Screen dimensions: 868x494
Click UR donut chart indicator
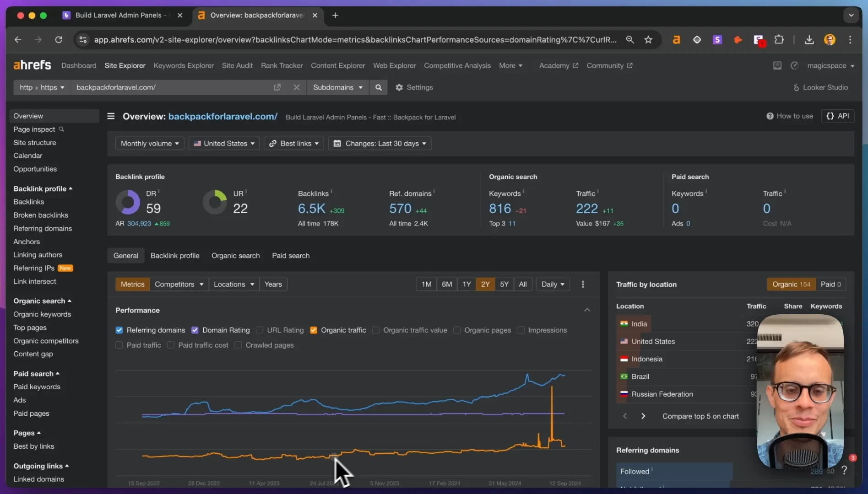coord(215,202)
